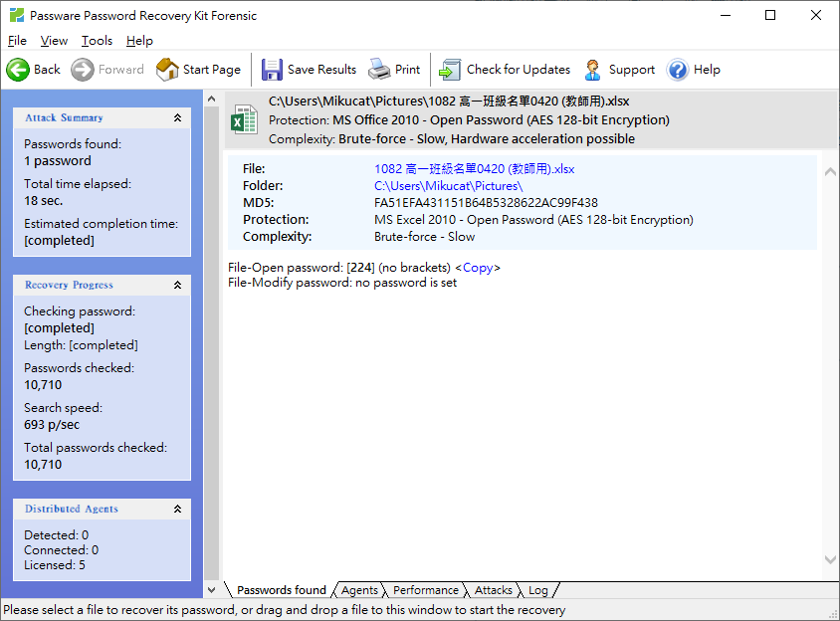Click the '693 p/sec' search speed value

click(52, 425)
